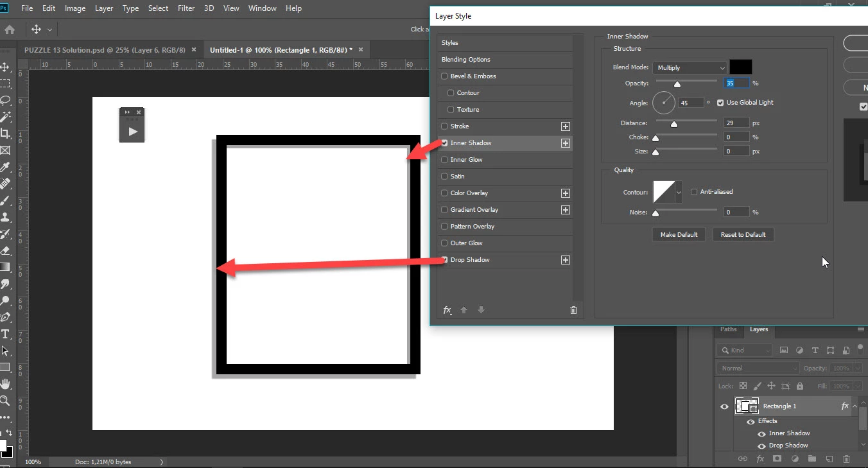
Task: Select the Frame tool
Action: (4, 150)
